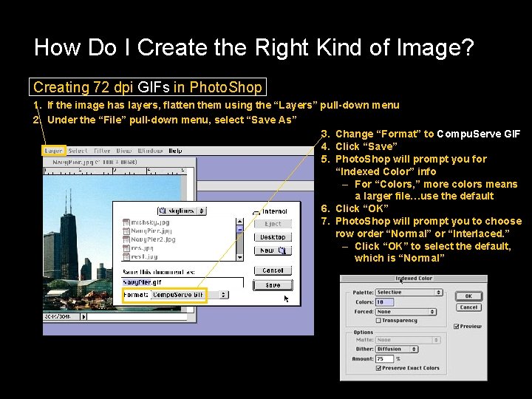Click the NavyPier.jpg file icon
The width and height of the screenshot is (532, 399).
(x=126, y=231)
